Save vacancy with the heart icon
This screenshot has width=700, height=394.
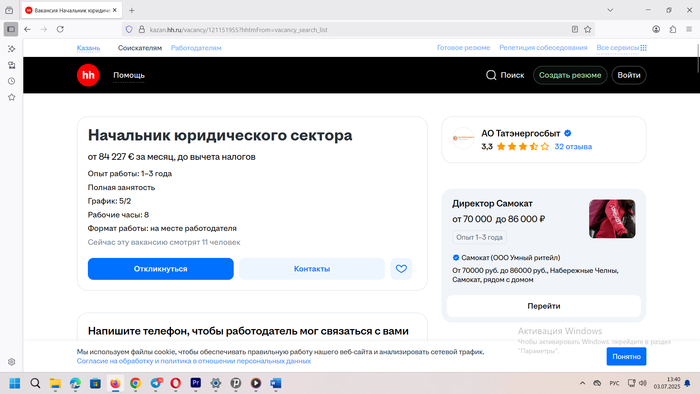pos(401,269)
